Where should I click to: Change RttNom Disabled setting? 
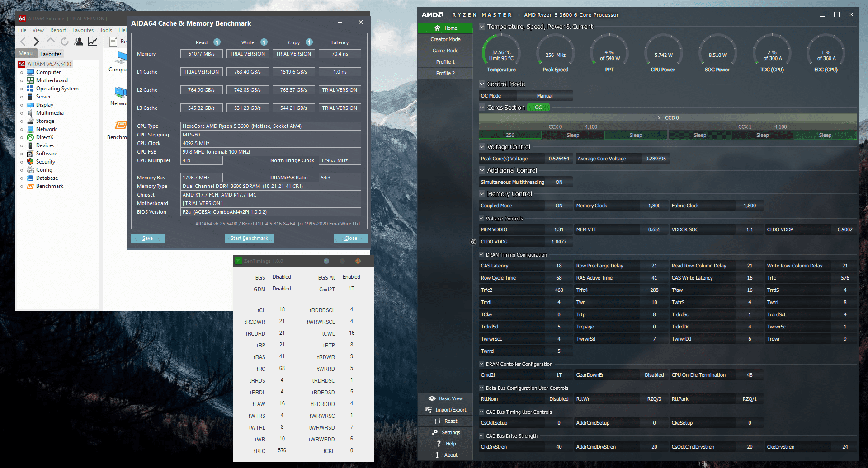tap(559, 399)
